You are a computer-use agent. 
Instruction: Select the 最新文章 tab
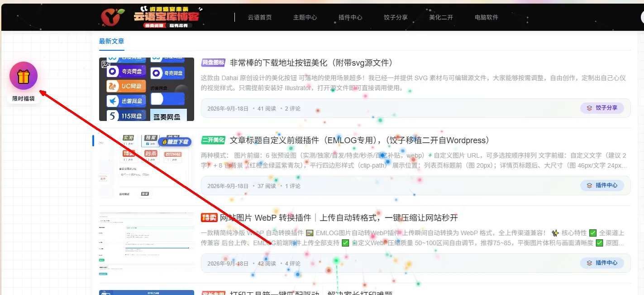pos(111,41)
